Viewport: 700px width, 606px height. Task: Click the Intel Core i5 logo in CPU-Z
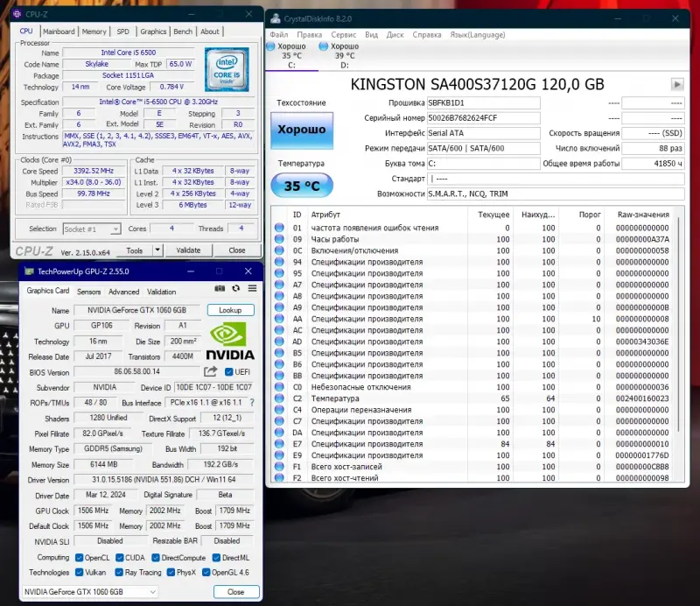point(227,69)
